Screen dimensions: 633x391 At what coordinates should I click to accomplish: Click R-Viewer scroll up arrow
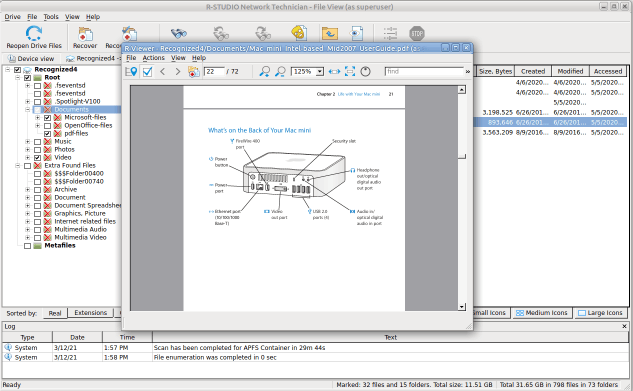[462, 90]
